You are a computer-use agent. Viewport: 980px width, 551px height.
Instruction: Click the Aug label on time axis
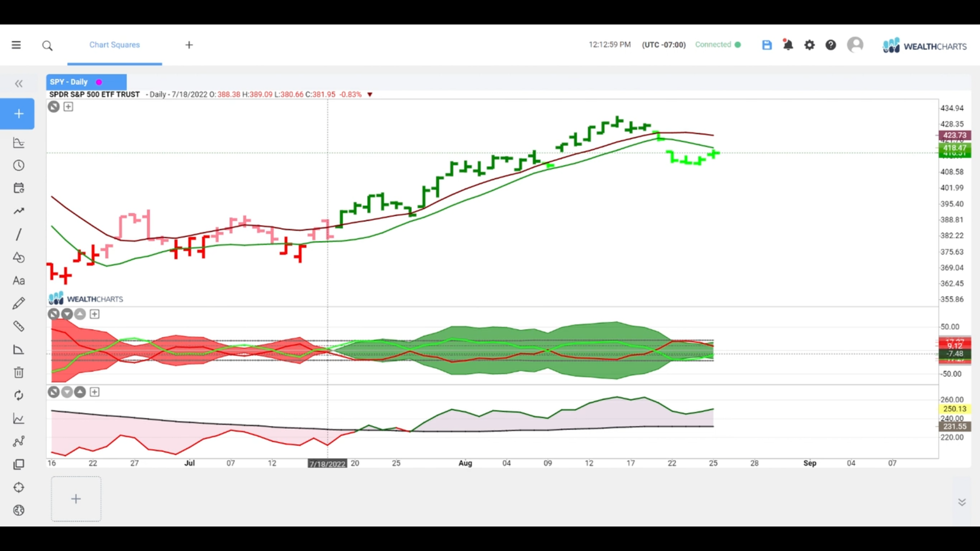point(465,463)
